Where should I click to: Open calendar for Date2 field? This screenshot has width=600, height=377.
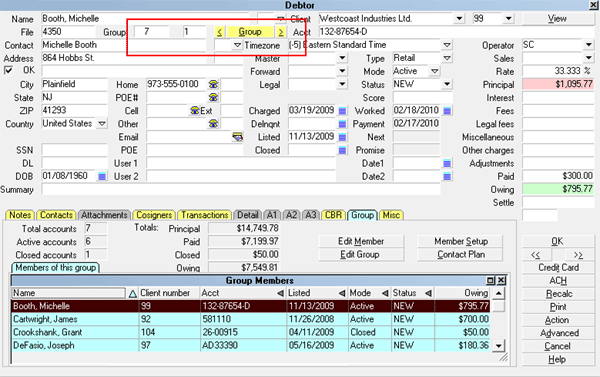tap(447, 176)
